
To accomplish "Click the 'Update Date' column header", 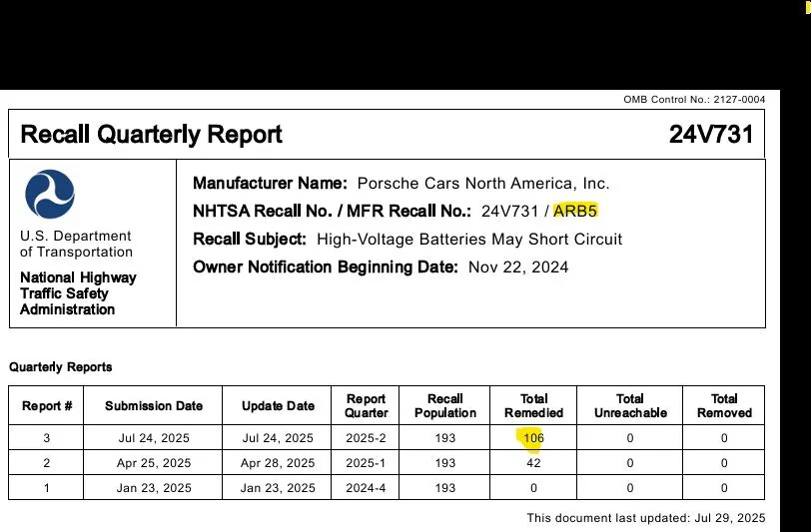I will click(278, 406).
